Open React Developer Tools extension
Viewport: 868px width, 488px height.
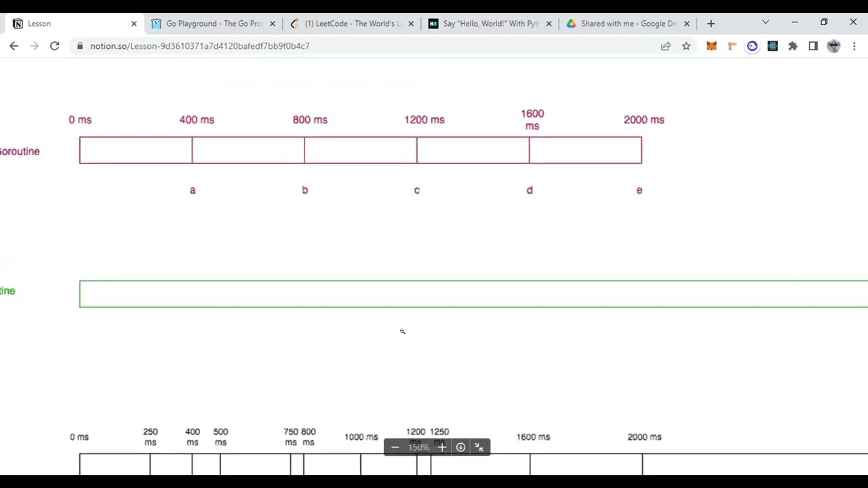(x=772, y=46)
